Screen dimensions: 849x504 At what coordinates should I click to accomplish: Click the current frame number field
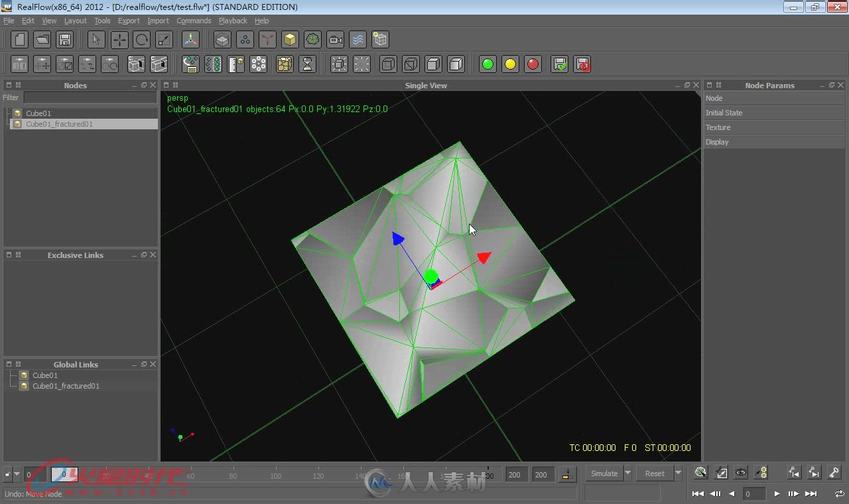(754, 493)
